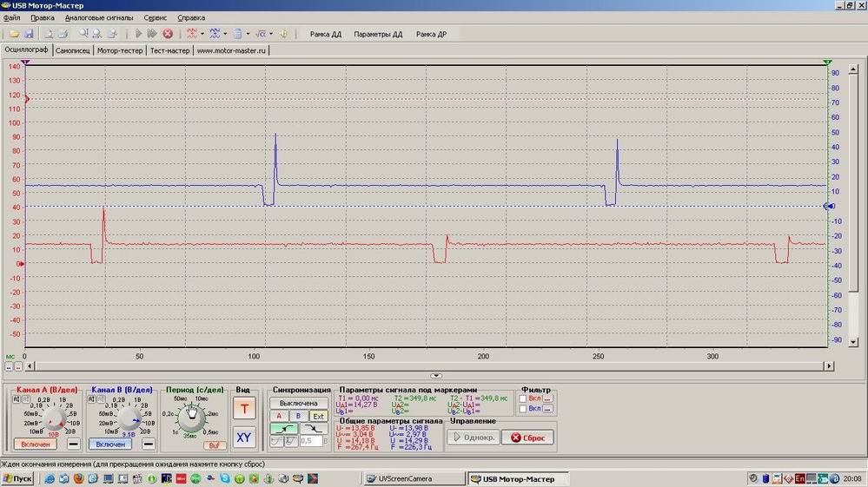Select falling edge trigger icon
This screenshot has width=868, height=487.
315,429
